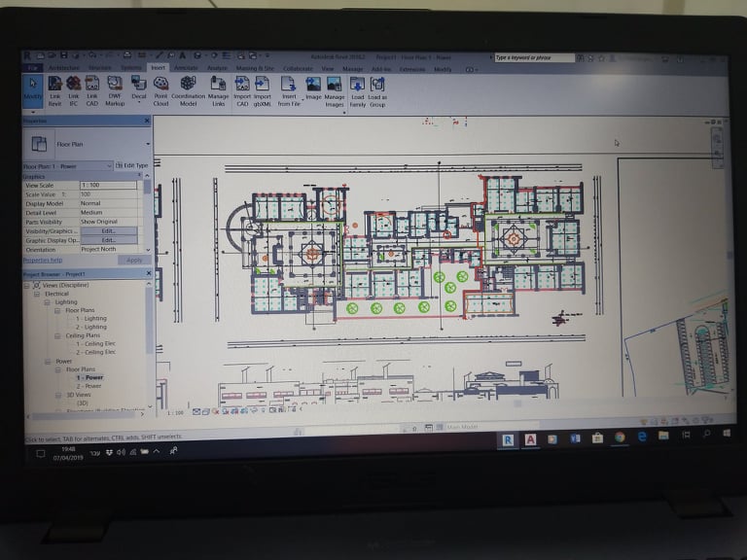The width and height of the screenshot is (747, 560).
Task: Switch to the Architecture ribbon tab
Action: point(64,68)
